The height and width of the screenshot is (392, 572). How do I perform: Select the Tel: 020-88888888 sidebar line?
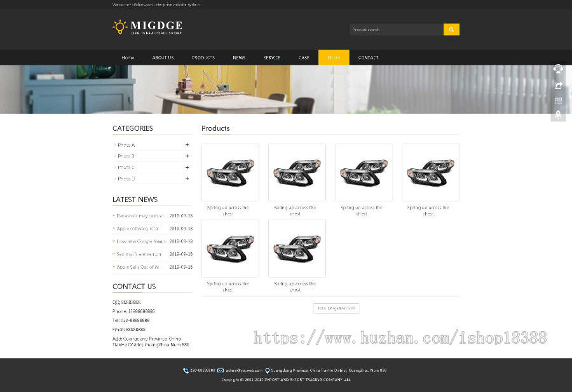[131, 321]
